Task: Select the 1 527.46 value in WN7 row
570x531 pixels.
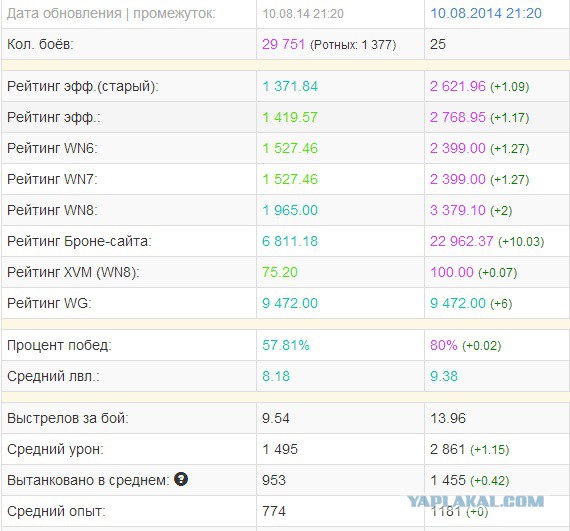Action: click(x=290, y=179)
